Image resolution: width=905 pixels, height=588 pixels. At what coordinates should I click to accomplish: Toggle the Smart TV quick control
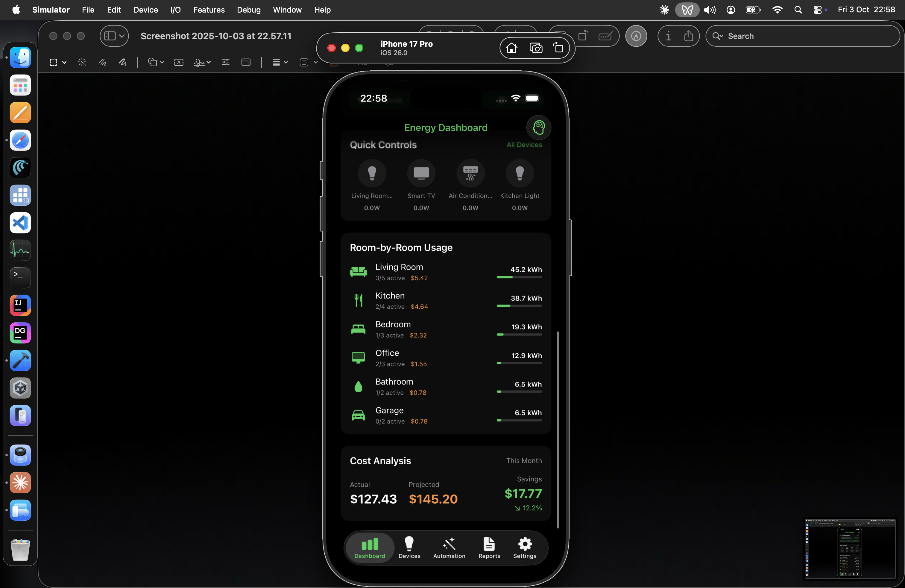[421, 173]
